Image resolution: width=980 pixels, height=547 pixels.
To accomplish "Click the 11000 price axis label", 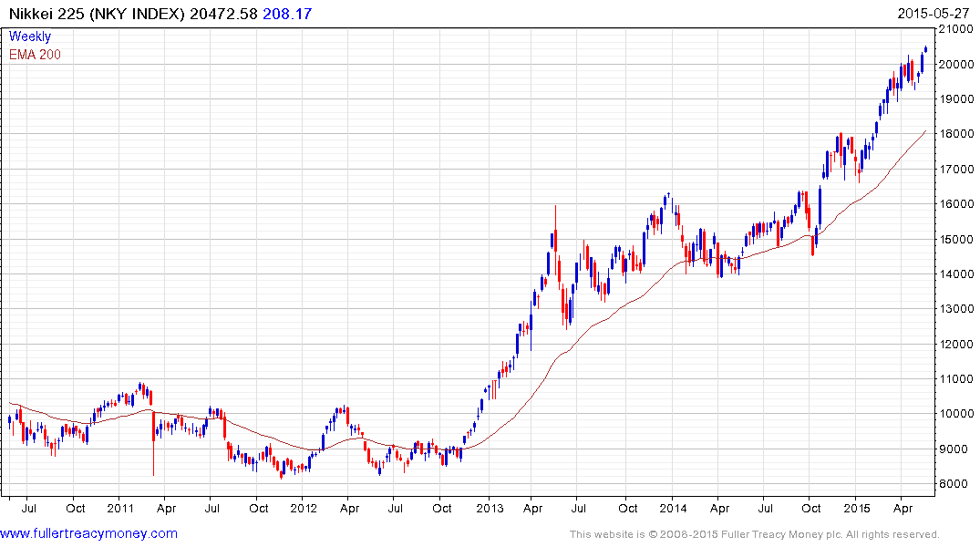I will (x=955, y=379).
